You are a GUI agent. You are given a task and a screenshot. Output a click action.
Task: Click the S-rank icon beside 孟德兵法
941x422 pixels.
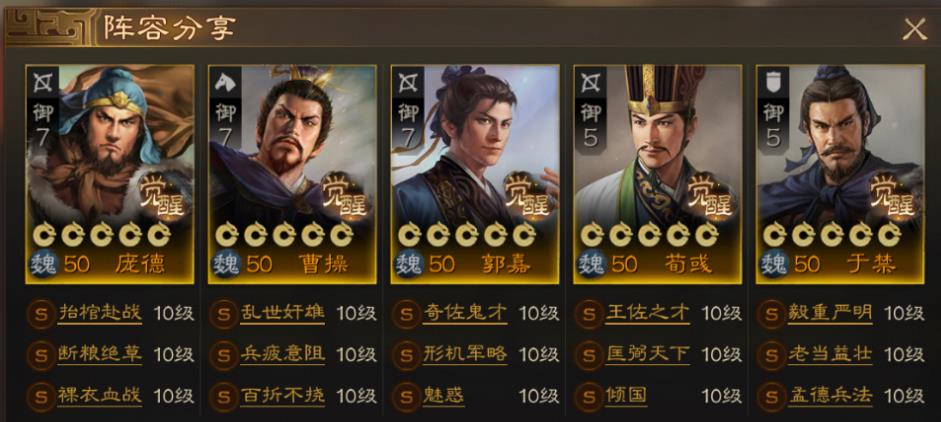click(x=771, y=397)
